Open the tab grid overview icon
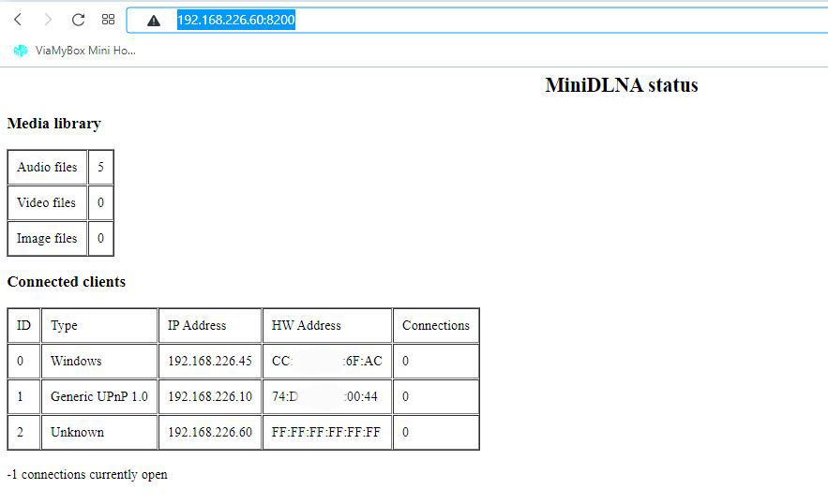This screenshot has width=828, height=504. point(108,20)
